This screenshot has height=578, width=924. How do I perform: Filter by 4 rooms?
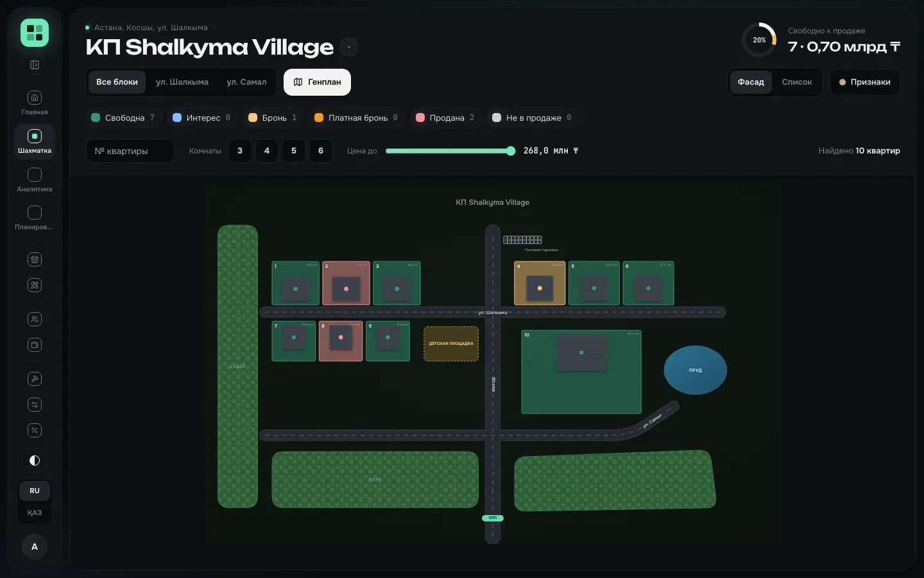(267, 151)
